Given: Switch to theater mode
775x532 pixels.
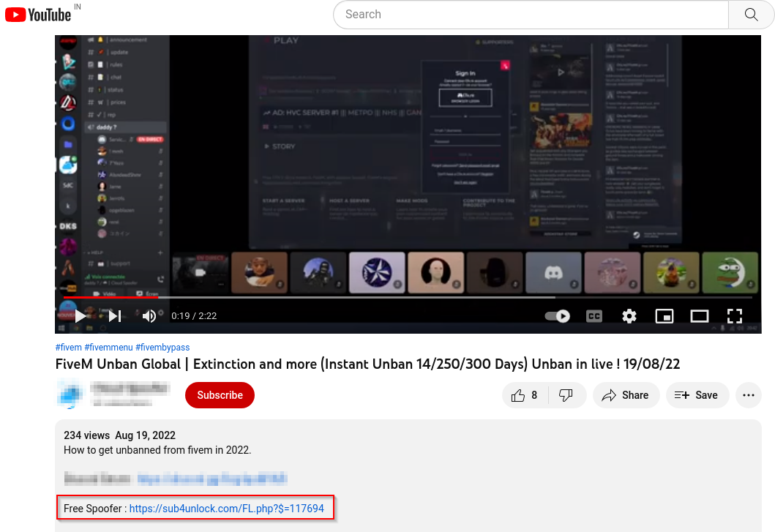Looking at the screenshot, I should click(x=699, y=315).
